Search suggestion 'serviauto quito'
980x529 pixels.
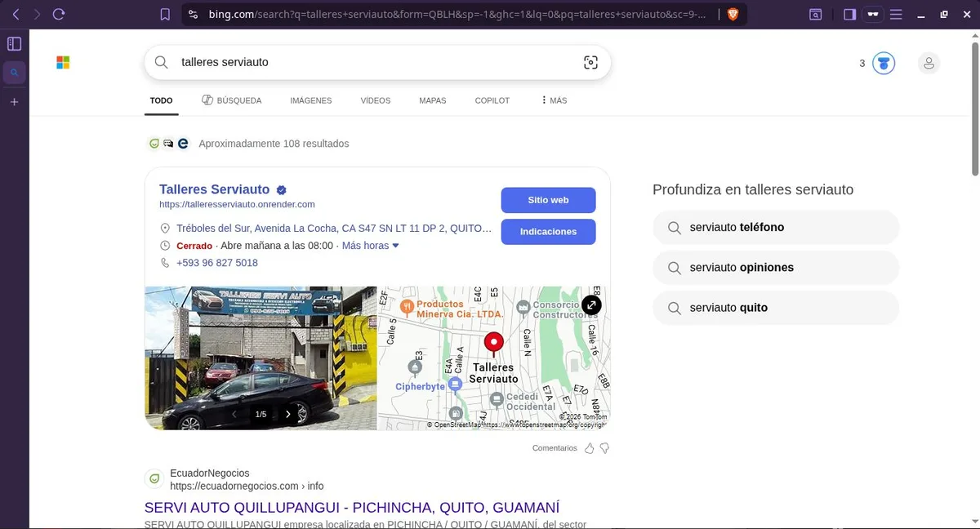[x=776, y=308]
